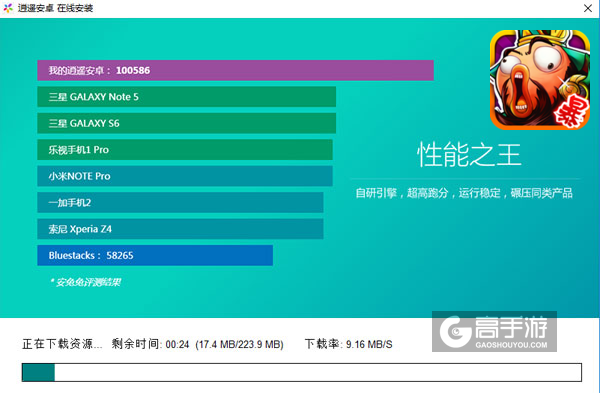Select the 索尼 Xperia Z4 bar
Image resolution: width=600 pixels, height=393 pixels.
click(x=180, y=229)
